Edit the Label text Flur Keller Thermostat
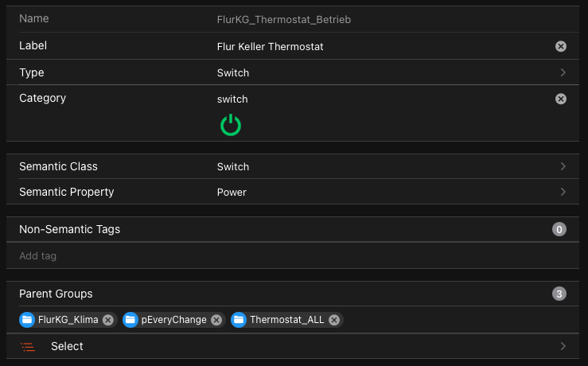 pyautogui.click(x=270, y=47)
